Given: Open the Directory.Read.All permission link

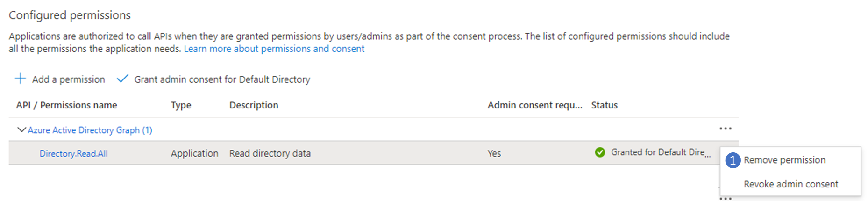Looking at the screenshot, I should (73, 153).
